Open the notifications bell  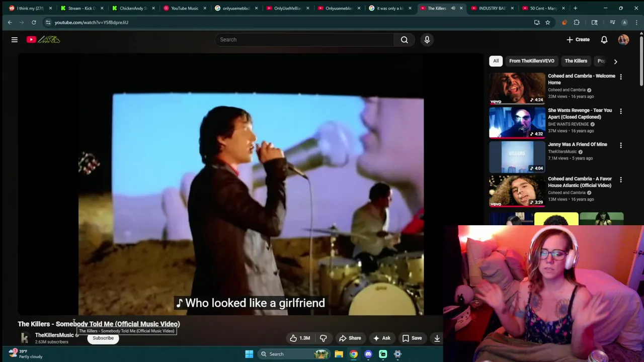[604, 40]
